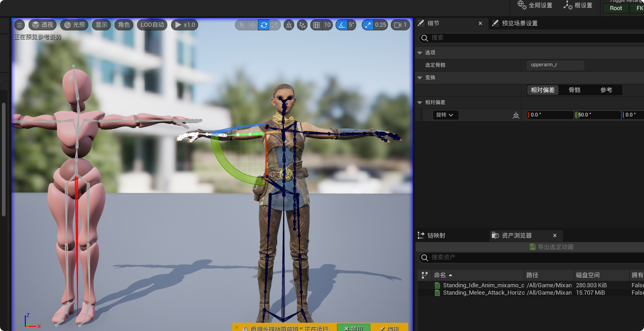The width and height of the screenshot is (644, 331).
Task: Collapse the 变换 section
Action: coord(420,78)
